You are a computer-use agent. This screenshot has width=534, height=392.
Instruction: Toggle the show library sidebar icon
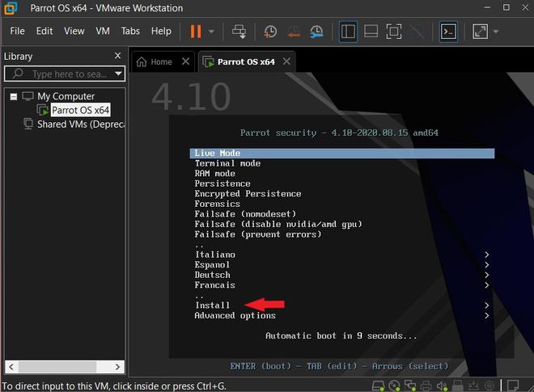(348, 32)
